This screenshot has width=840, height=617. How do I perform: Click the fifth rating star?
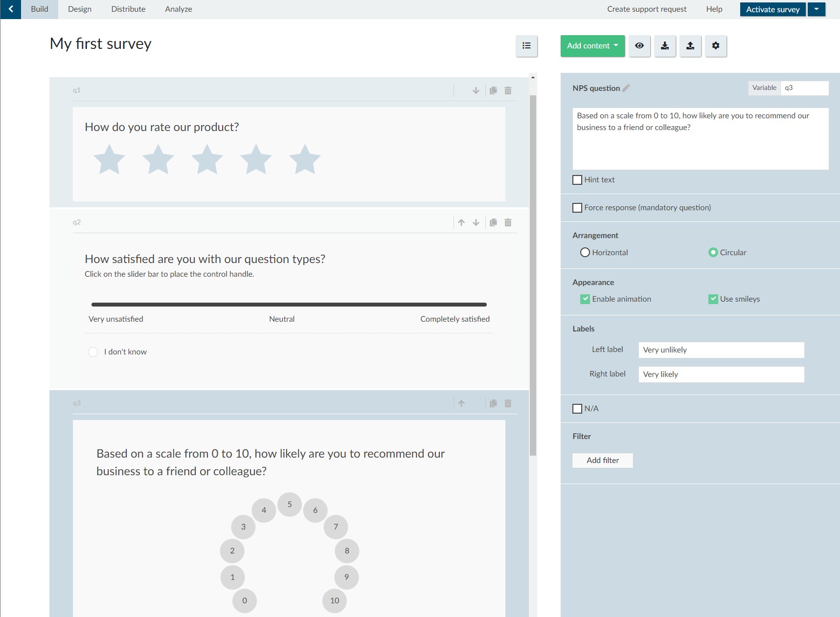[x=305, y=159]
